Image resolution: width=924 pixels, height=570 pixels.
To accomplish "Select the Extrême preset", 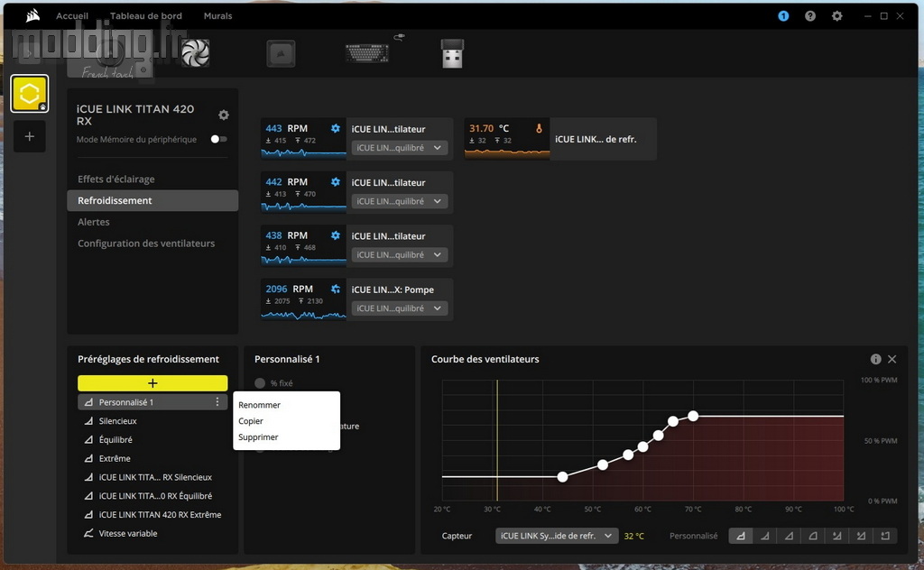I will [x=152, y=458].
